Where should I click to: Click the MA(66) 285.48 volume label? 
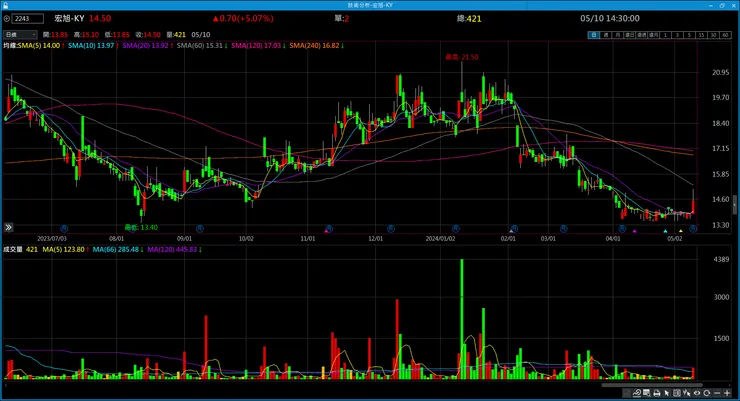click(x=116, y=250)
